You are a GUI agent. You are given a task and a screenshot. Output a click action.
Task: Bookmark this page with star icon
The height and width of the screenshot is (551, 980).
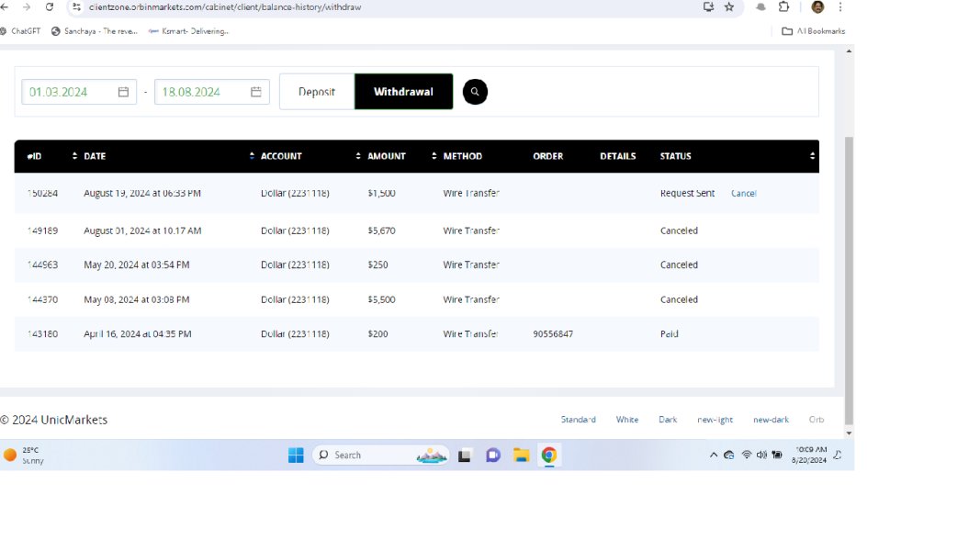[729, 6]
